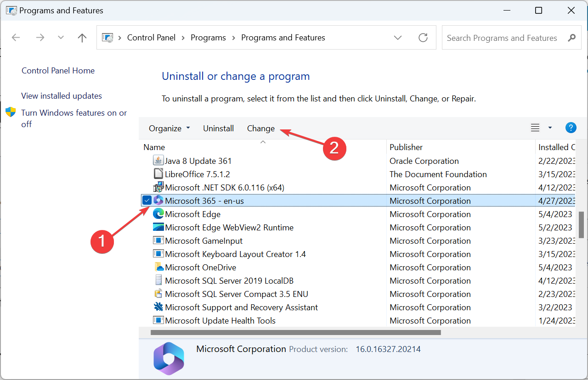
Task: Open the address bar history dropdown
Action: click(398, 38)
